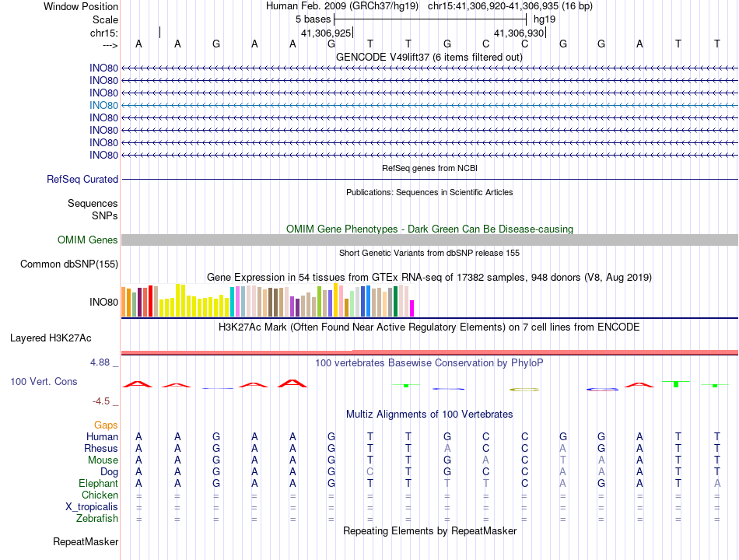Click the 5 bases scale bar
The height and width of the screenshot is (560, 739).
coord(430,19)
